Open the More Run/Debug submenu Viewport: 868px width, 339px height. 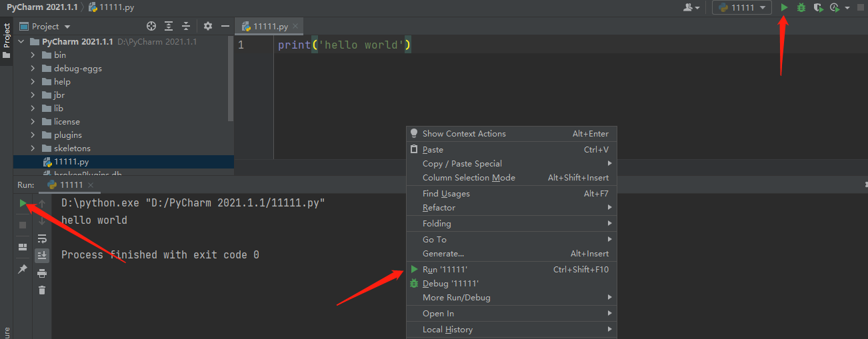[512, 298]
